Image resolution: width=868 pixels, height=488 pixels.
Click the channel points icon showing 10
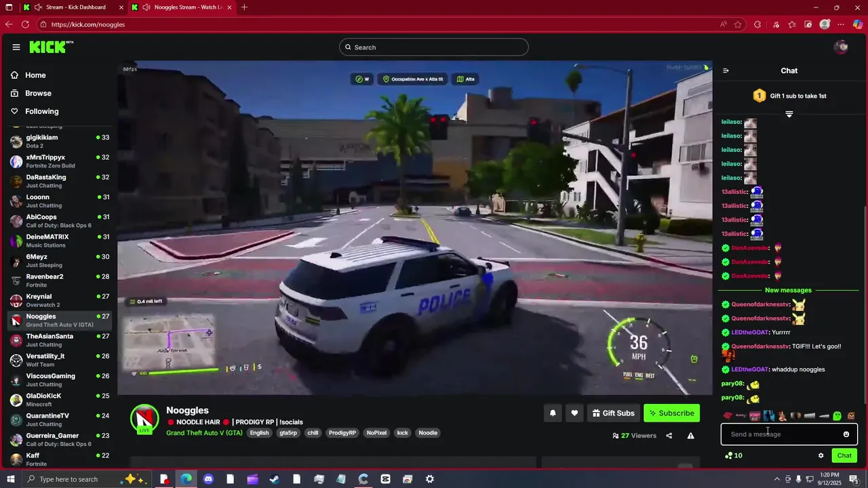pos(734,455)
